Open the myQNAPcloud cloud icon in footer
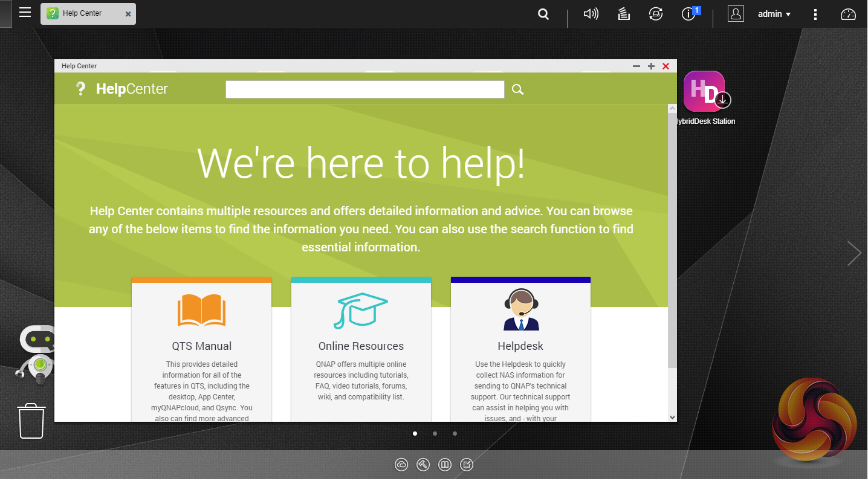The height and width of the screenshot is (481, 868). coord(401,464)
